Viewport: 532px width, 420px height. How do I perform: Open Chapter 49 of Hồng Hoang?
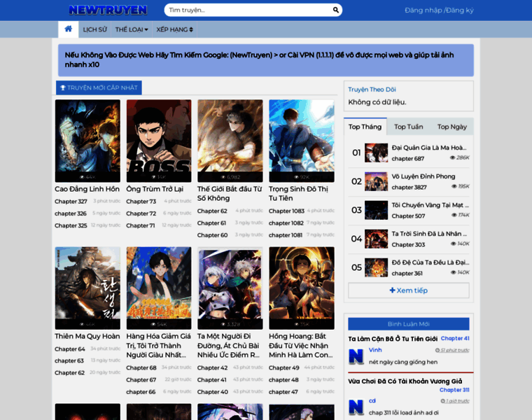[x=284, y=367]
